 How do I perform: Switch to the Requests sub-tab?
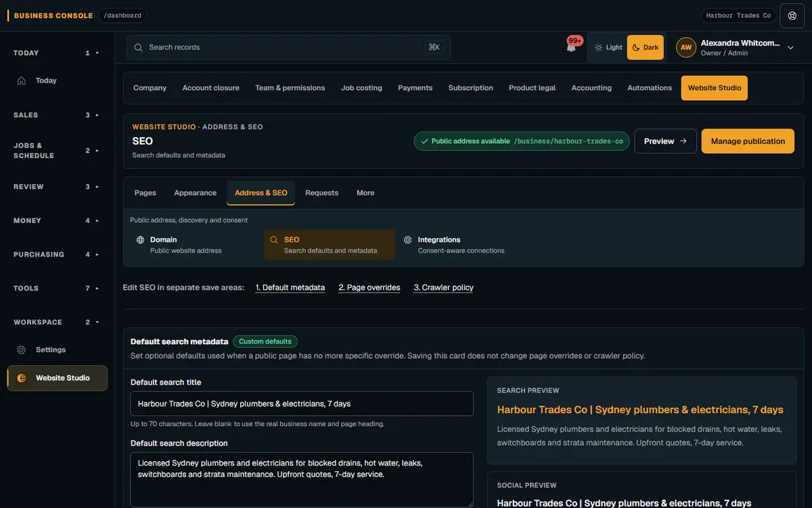pos(322,193)
